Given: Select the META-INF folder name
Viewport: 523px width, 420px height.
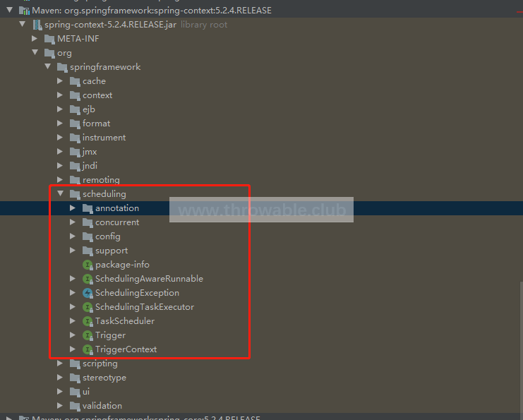Looking at the screenshot, I should (78, 39).
